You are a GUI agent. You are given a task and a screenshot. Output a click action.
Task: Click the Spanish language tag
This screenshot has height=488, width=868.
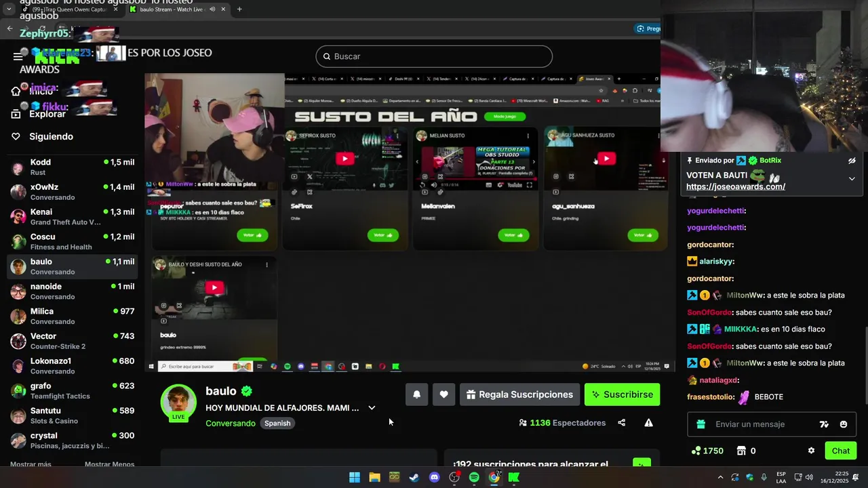(x=277, y=423)
